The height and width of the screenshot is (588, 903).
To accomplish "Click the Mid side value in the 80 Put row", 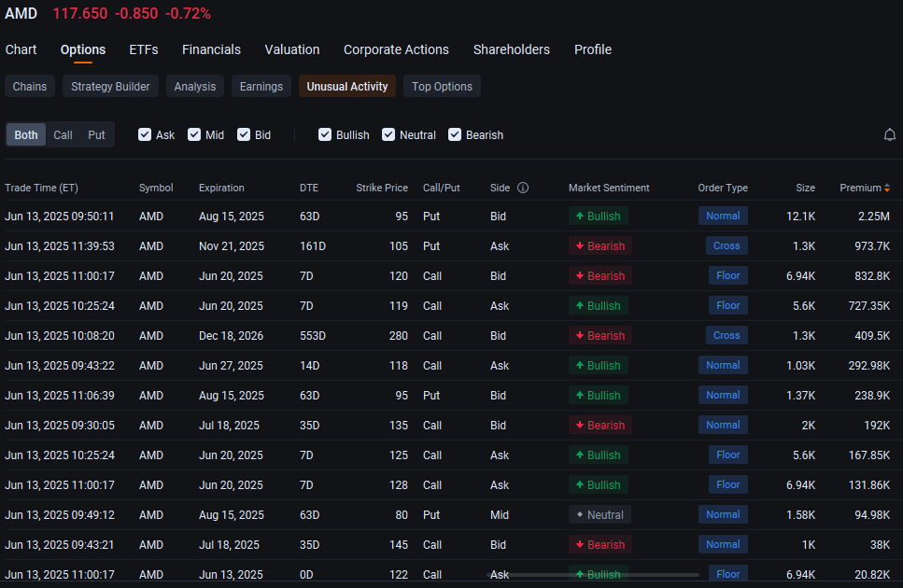I will 500,515.
